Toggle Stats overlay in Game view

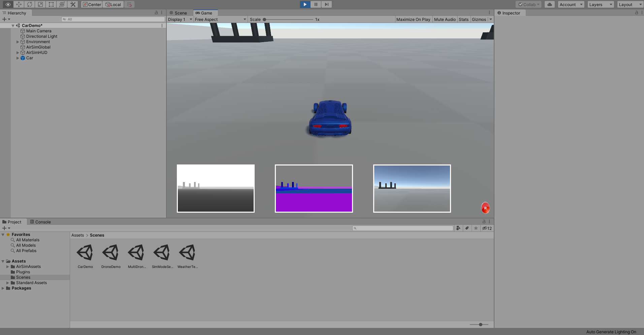click(x=463, y=19)
